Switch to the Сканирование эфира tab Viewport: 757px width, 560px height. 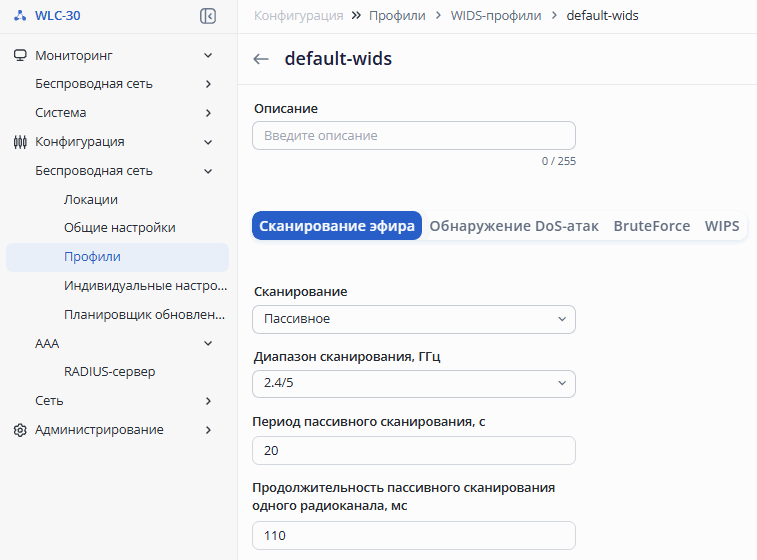336,225
